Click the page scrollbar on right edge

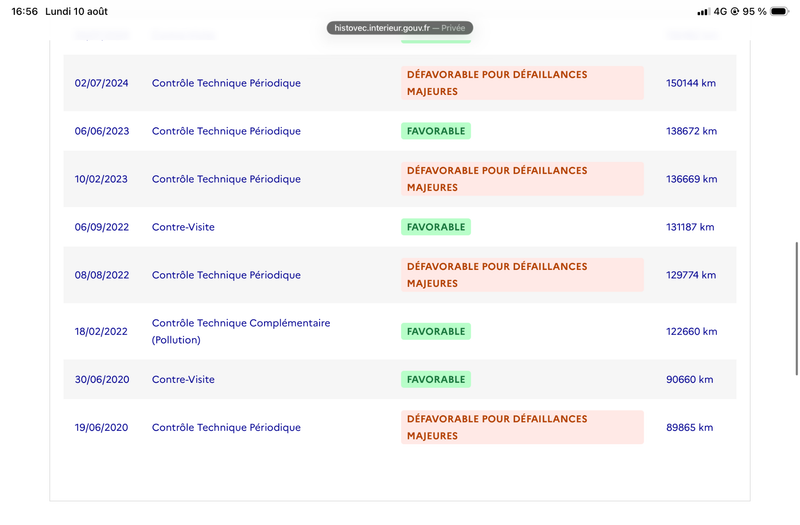click(796, 309)
